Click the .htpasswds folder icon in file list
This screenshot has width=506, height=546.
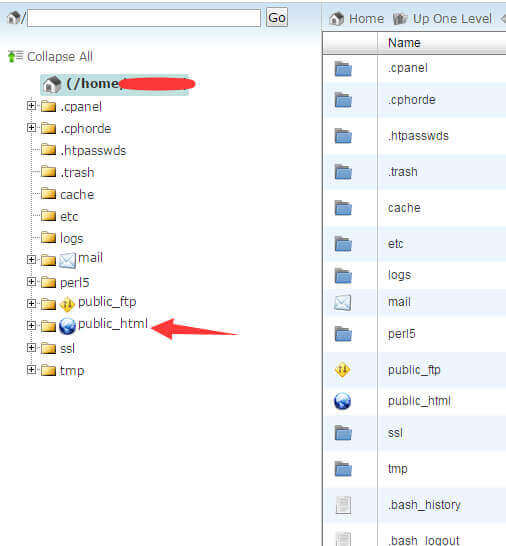pos(343,136)
